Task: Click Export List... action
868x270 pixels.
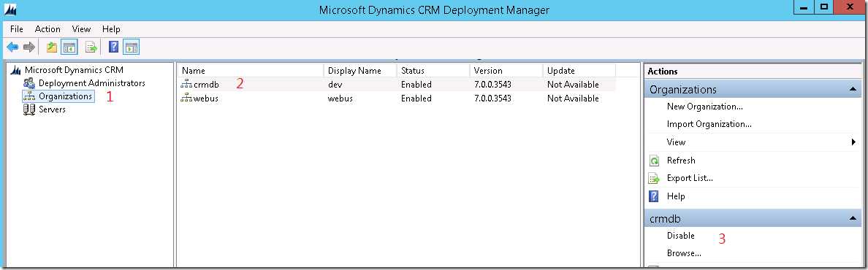Action: point(690,178)
